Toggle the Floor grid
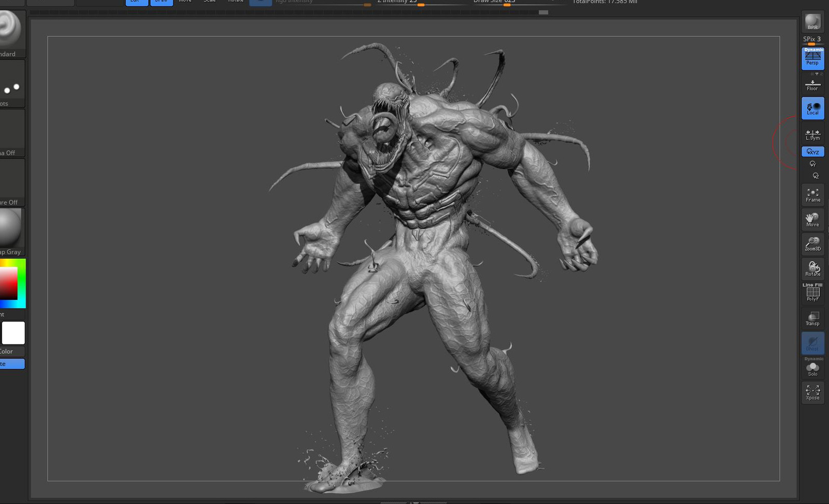Viewport: 829px width, 504px height. tap(812, 85)
